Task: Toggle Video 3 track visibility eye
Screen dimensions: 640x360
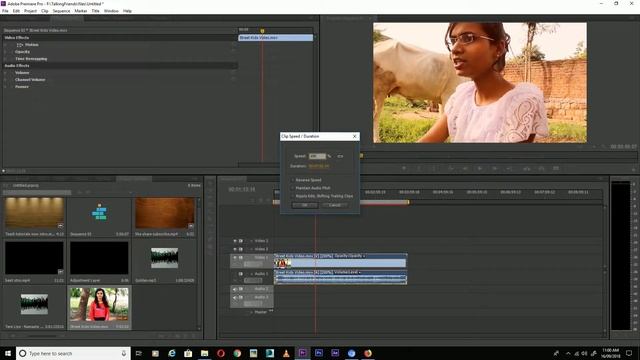Action: pos(235,241)
